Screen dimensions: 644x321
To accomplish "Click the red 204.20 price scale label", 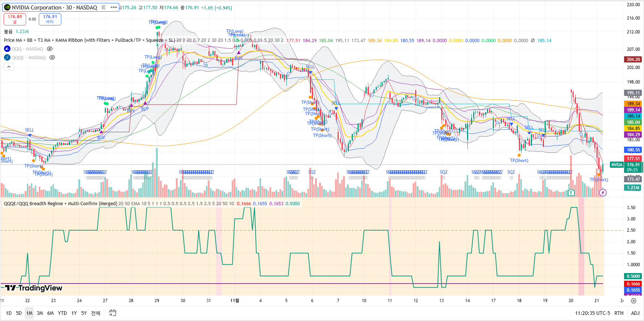I will point(633,60).
